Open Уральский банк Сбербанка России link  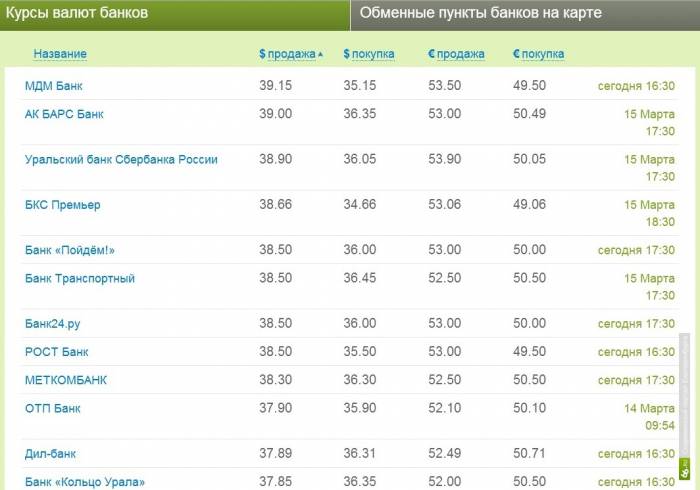click(x=121, y=159)
